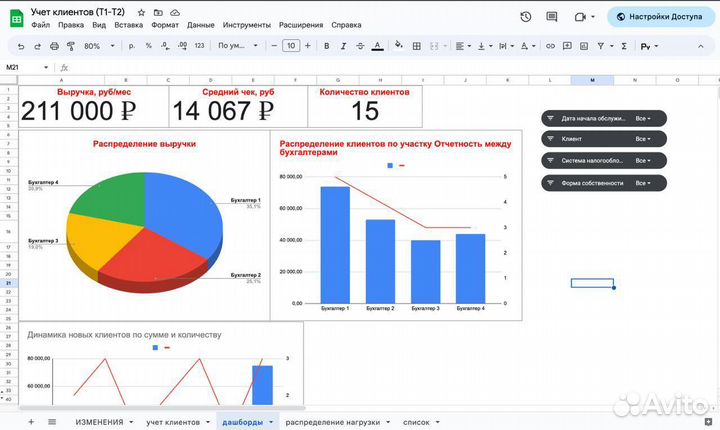Decrease font size with minus button

coord(273,46)
